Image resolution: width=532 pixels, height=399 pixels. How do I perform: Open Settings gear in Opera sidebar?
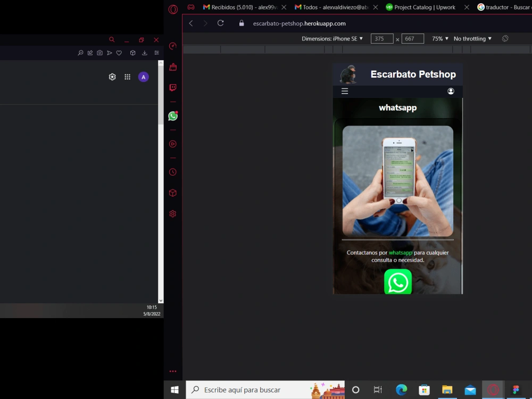pos(173,214)
